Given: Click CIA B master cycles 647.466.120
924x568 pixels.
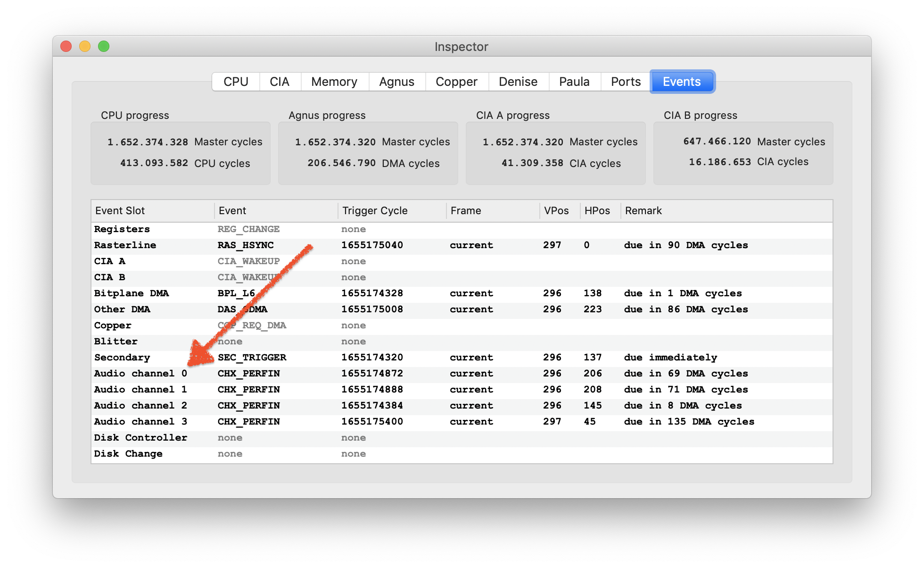Looking at the screenshot, I should click(x=717, y=142).
